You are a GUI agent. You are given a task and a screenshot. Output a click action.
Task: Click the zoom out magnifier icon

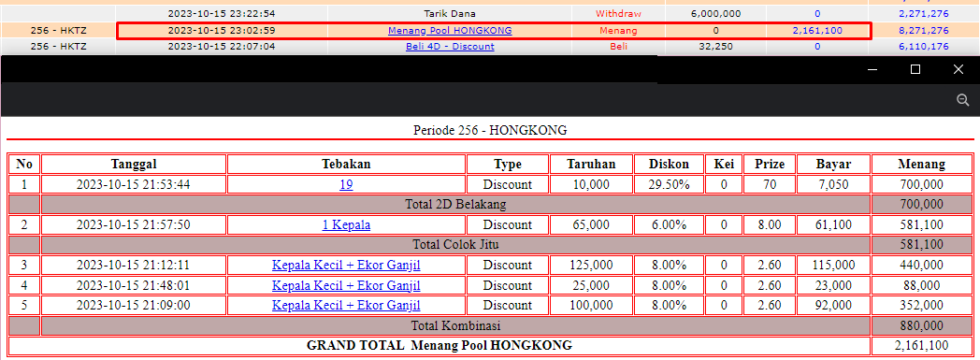pos(962,100)
